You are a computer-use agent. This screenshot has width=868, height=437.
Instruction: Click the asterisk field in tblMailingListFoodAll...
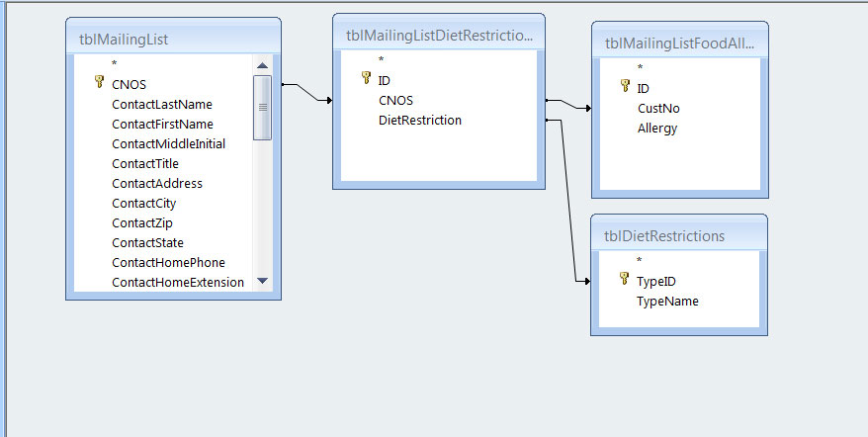pyautogui.click(x=640, y=68)
